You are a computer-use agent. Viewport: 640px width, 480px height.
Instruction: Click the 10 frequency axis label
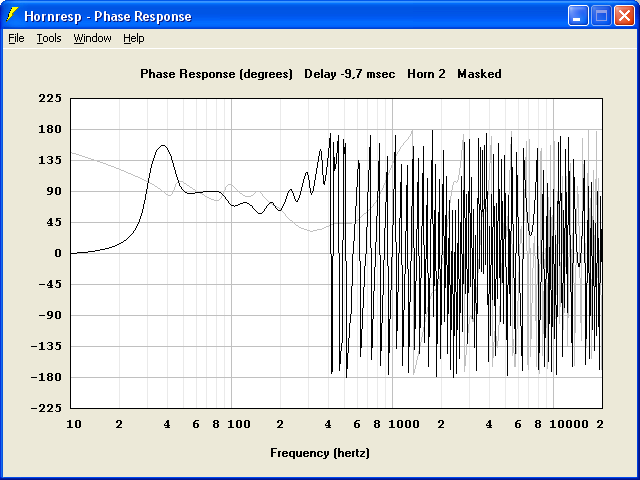(74, 424)
